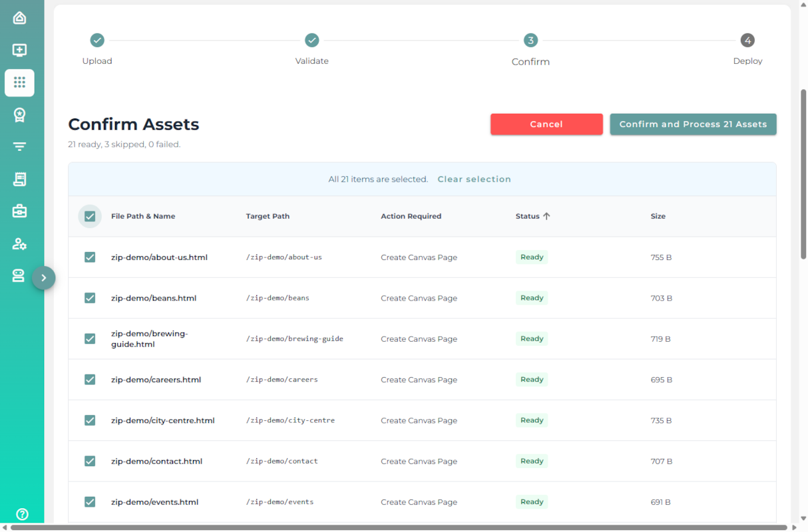Toggle the select-all checkbox in table header
Image resolution: width=808 pixels, height=532 pixels.
(x=90, y=216)
